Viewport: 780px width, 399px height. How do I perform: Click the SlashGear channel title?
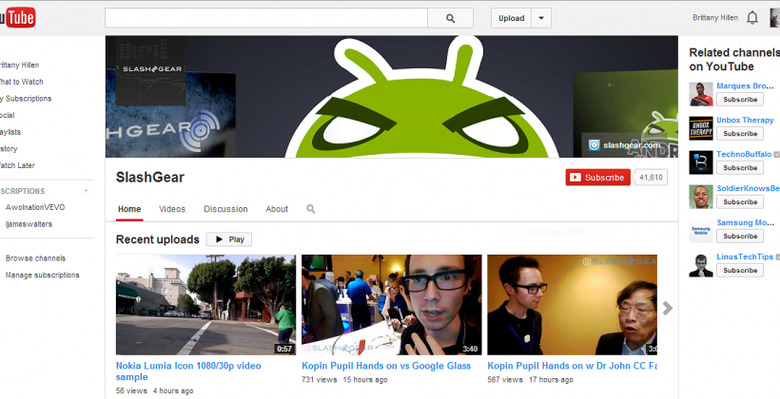150,177
